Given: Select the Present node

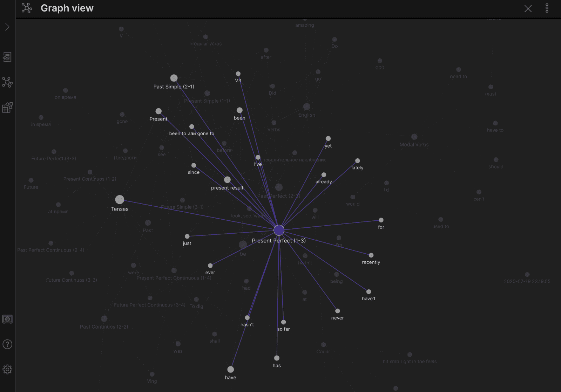Looking at the screenshot, I should pos(158,111).
